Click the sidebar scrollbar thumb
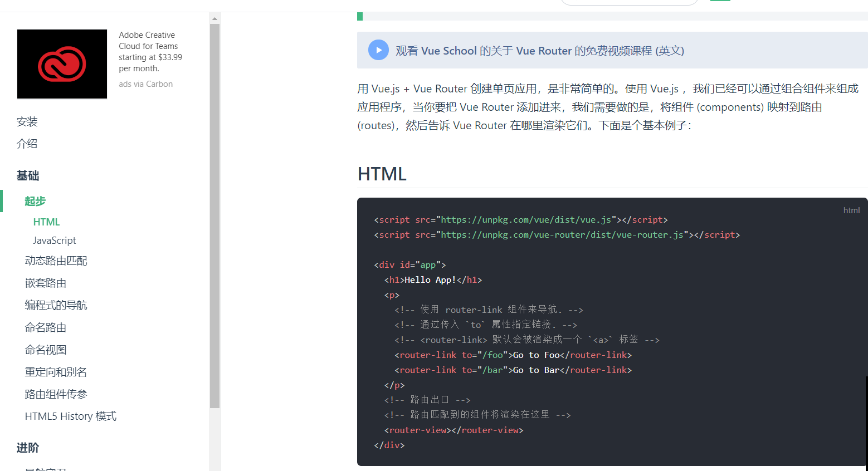Viewport: 868px width, 471px height. click(214, 216)
